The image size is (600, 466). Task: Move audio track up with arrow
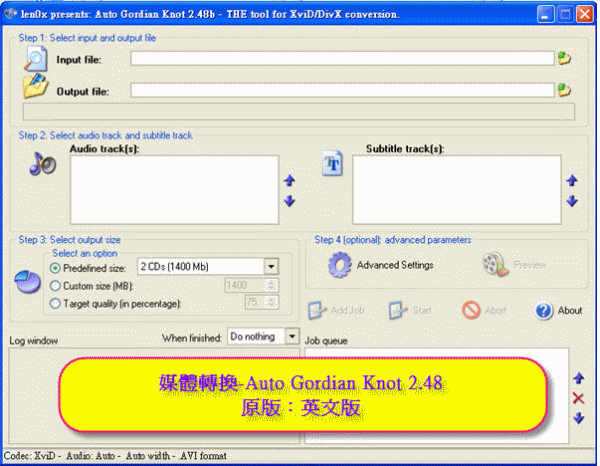[290, 181]
